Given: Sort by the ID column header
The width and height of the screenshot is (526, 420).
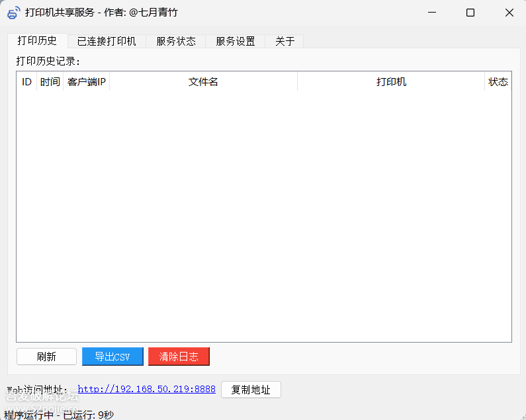Looking at the screenshot, I should click(26, 82).
